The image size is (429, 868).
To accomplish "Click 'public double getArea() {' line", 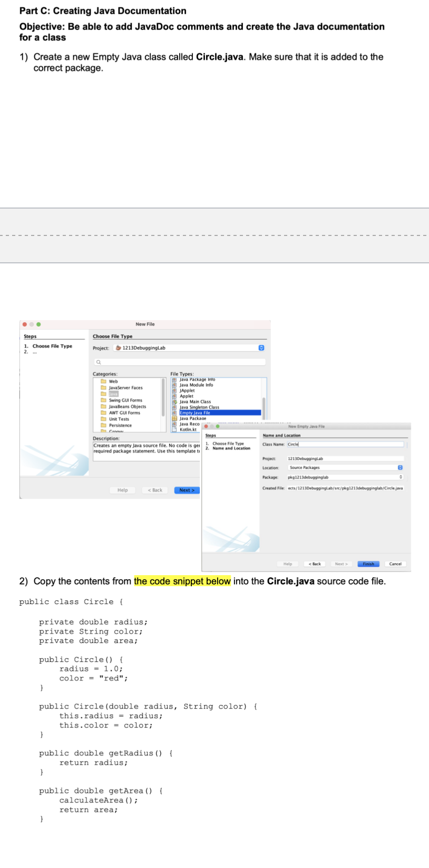I will point(101,791).
